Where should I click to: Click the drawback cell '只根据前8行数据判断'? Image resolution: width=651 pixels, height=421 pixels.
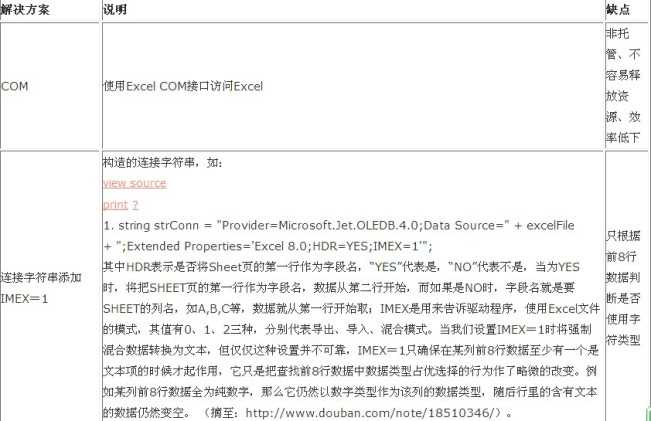[623, 288]
